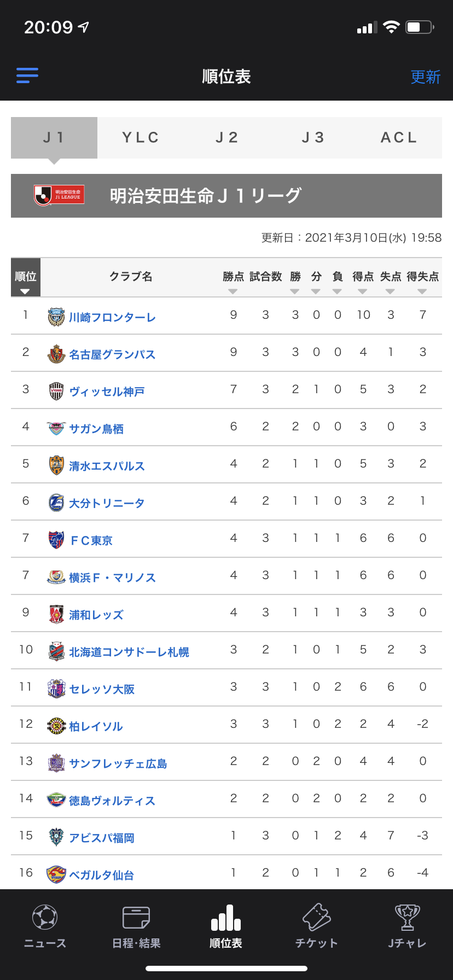This screenshot has height=980, width=453.
Task: Select the ACL tab
Action: pyautogui.click(x=399, y=138)
